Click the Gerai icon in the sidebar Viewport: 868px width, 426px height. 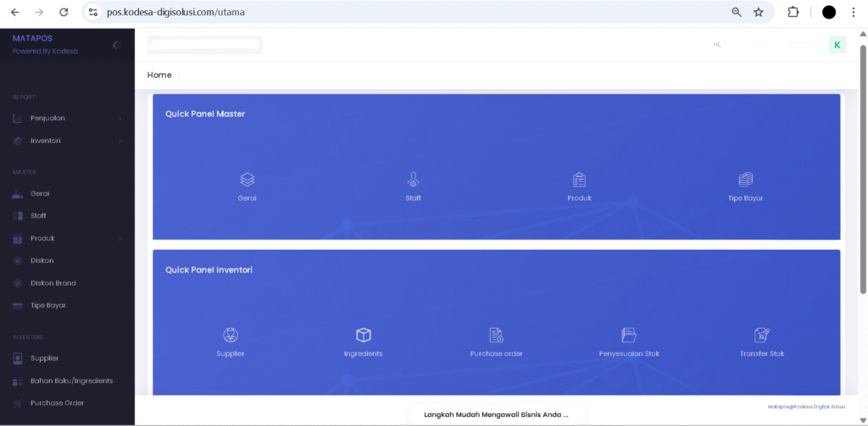(18, 194)
